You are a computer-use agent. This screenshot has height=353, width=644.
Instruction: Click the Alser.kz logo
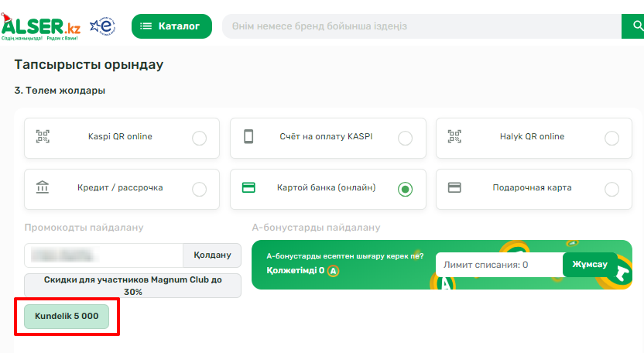coord(41,26)
